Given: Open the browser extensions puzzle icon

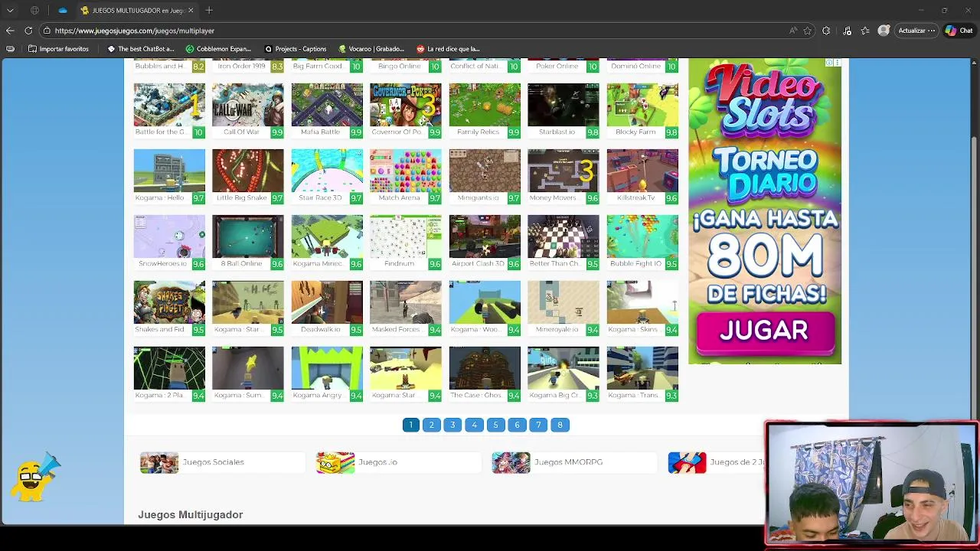Looking at the screenshot, I should tap(826, 31).
